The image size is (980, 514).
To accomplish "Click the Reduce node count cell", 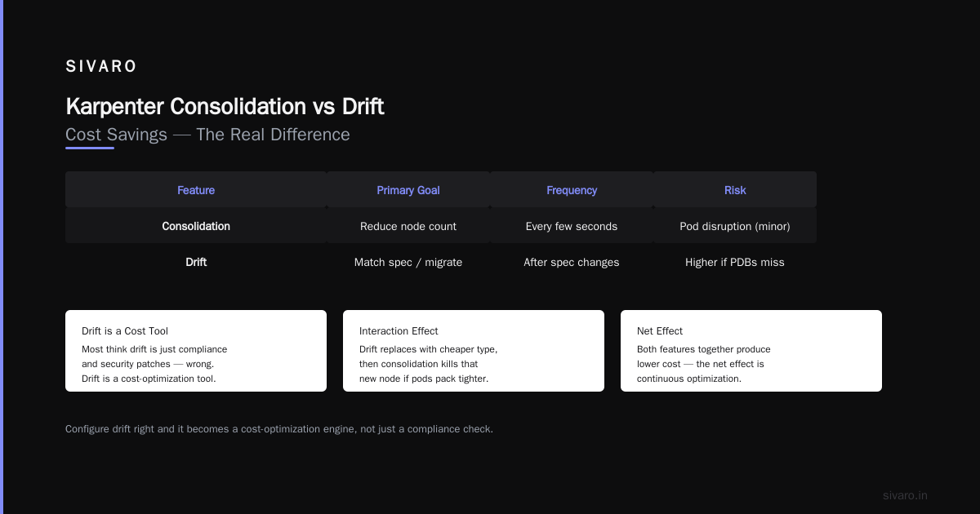I will pos(408,226).
